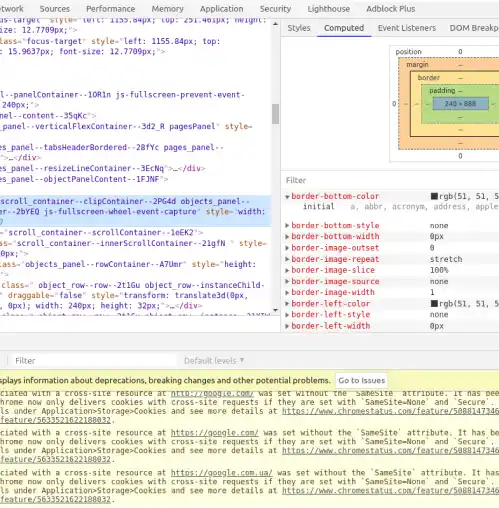Open the google.com.ua link in console
This screenshot has height=508, width=499.
click(221, 473)
